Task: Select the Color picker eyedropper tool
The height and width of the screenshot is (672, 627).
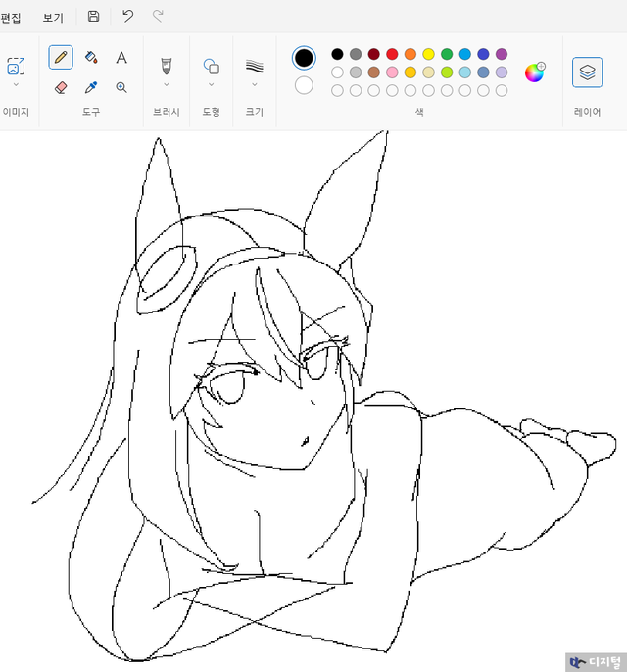Action: click(x=91, y=87)
